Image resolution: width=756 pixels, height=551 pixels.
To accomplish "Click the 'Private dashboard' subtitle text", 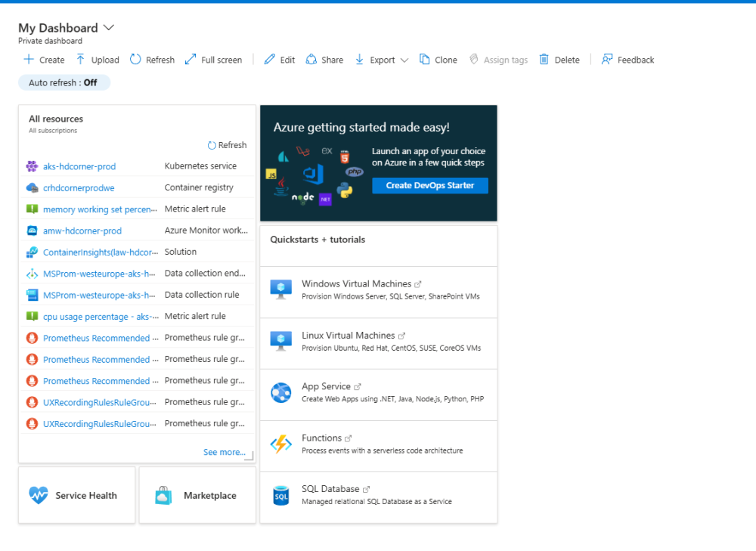I will (50, 41).
